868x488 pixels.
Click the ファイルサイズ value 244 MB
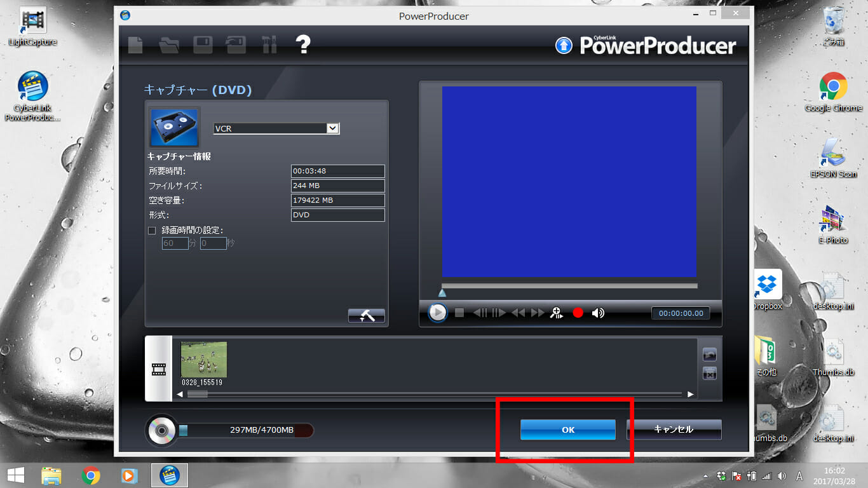pos(337,186)
